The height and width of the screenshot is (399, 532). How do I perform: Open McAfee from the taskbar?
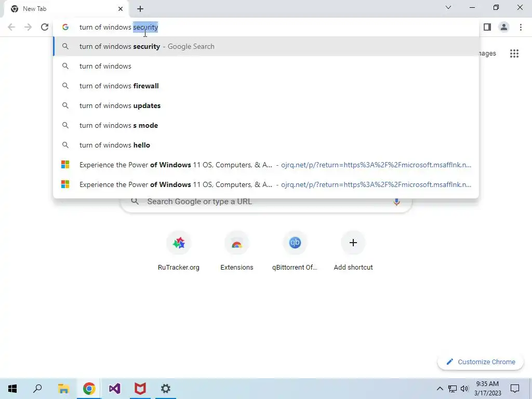pyautogui.click(x=140, y=389)
